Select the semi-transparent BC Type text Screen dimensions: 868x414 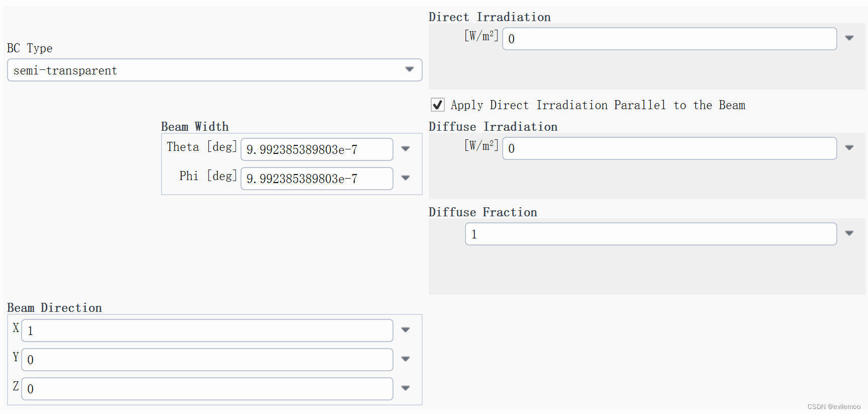tap(65, 70)
